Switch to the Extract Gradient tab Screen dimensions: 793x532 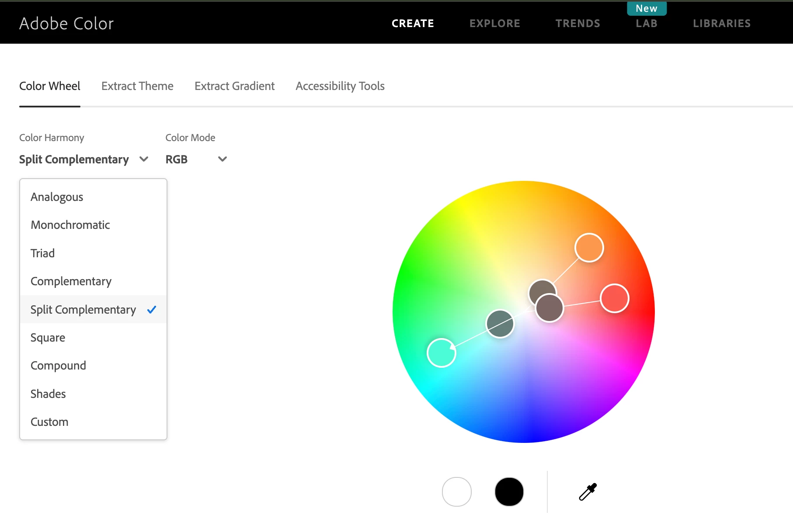234,86
